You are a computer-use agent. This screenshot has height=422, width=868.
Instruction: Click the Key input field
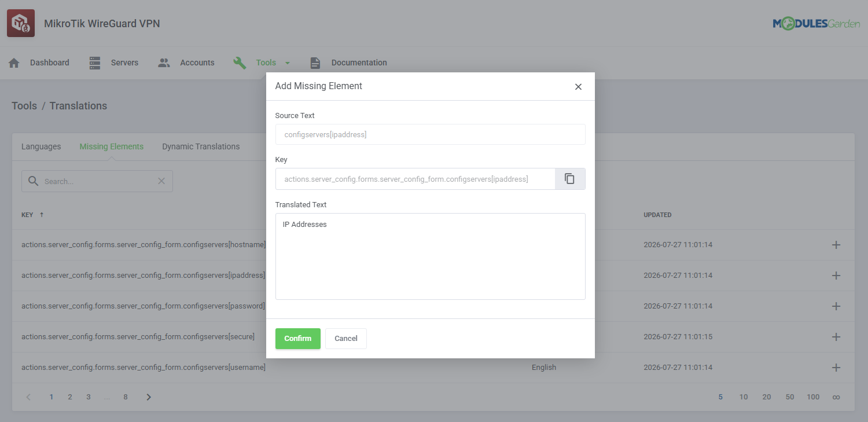[x=415, y=179]
